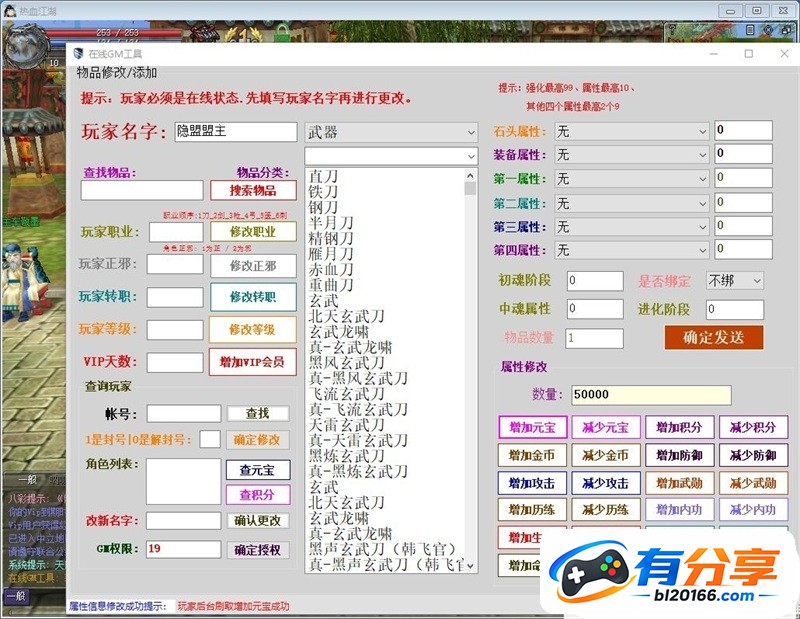Click the 增加防御 button
This screenshot has width=800, height=619.
679,455
